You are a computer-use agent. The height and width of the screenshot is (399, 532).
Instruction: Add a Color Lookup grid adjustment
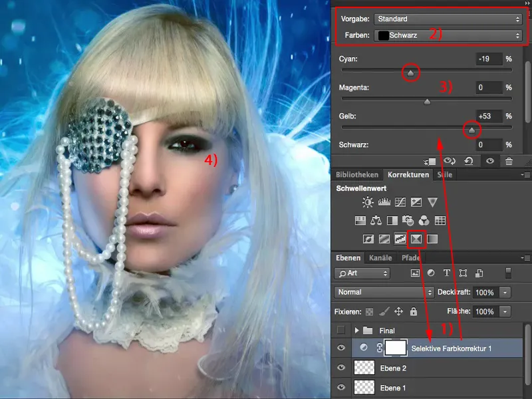pyautogui.click(x=440, y=221)
